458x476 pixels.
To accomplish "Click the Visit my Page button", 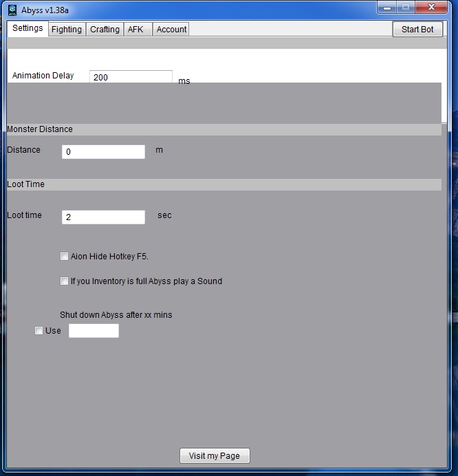I will [x=215, y=455].
